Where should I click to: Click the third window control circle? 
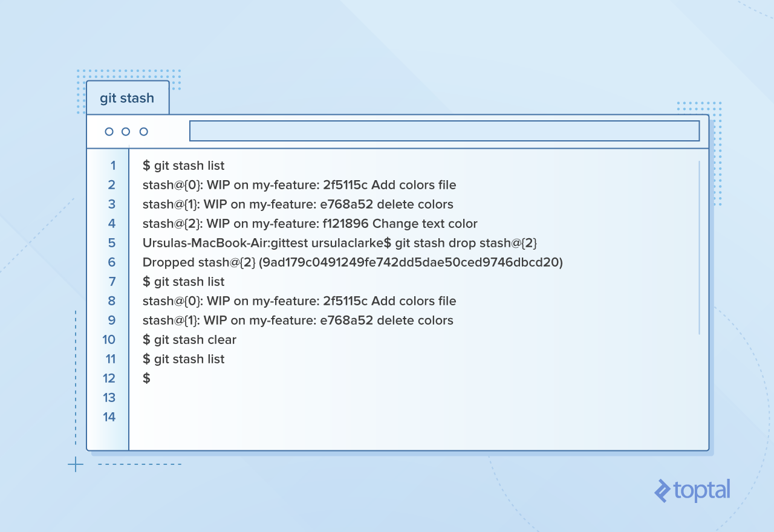click(143, 132)
